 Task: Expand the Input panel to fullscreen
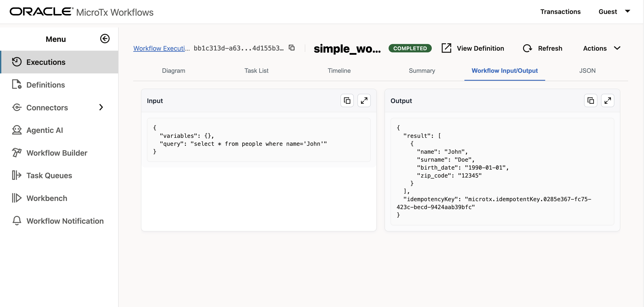tap(364, 100)
